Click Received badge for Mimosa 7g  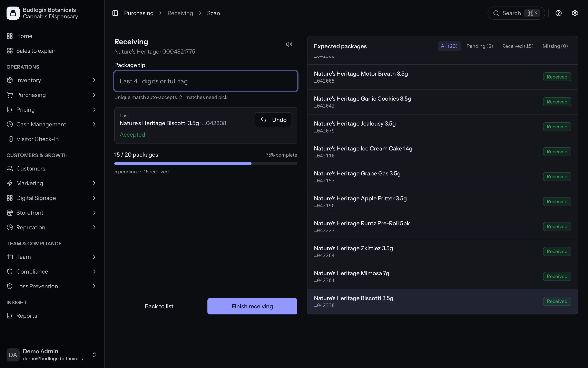click(557, 276)
